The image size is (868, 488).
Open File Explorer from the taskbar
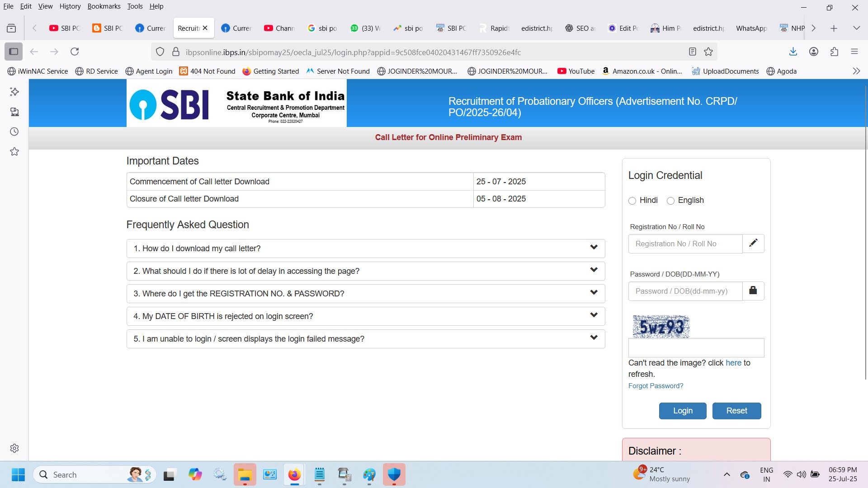245,475
